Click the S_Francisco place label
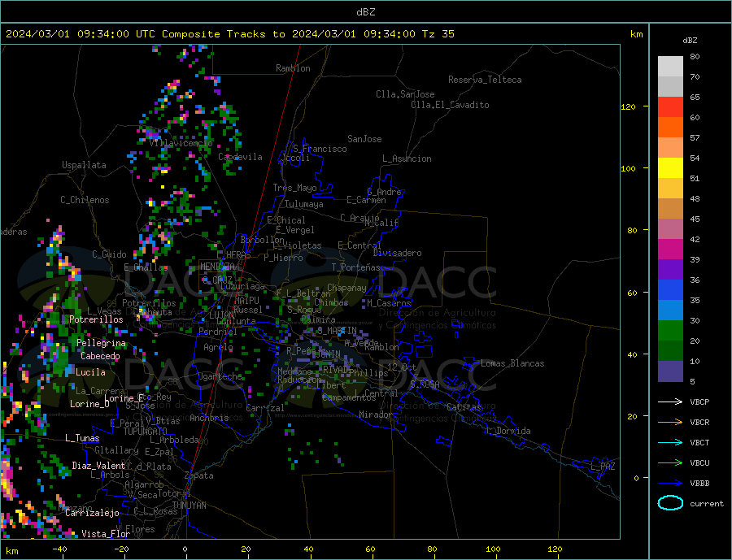Image resolution: width=732 pixels, height=560 pixels. (x=320, y=149)
